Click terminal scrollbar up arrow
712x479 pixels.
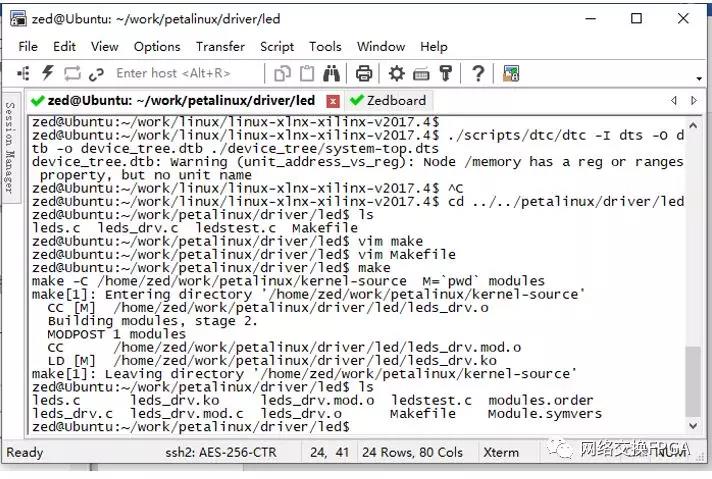tap(693, 124)
